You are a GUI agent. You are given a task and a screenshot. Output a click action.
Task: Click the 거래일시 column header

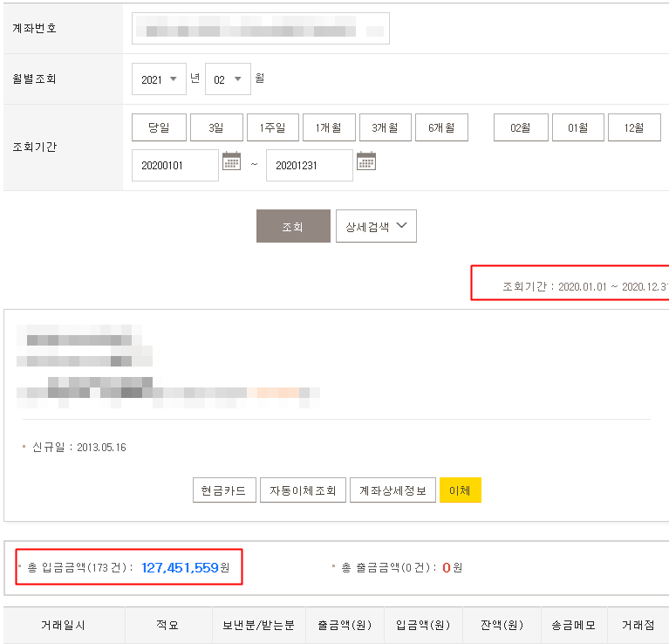click(64, 625)
